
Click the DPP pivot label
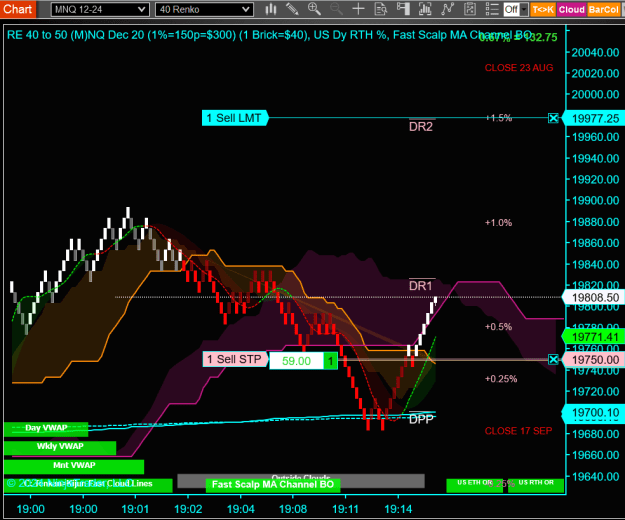pos(421,419)
